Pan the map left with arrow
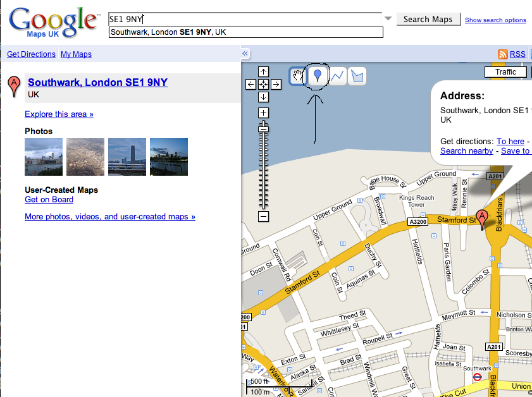 pyautogui.click(x=251, y=85)
